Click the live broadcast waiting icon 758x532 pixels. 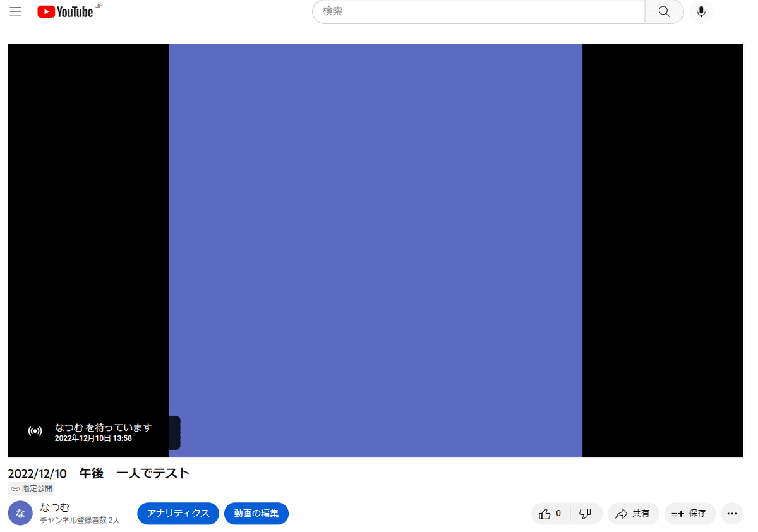click(x=35, y=432)
